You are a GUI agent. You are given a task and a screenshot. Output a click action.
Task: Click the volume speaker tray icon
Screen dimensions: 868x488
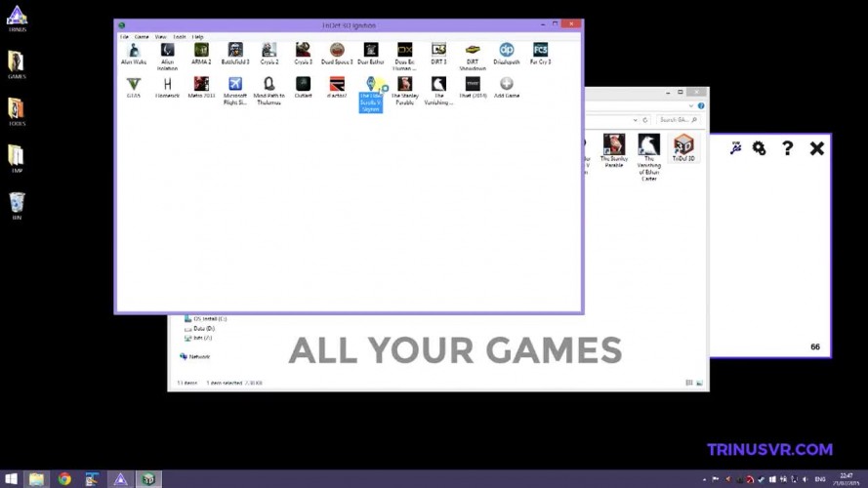[x=805, y=479]
